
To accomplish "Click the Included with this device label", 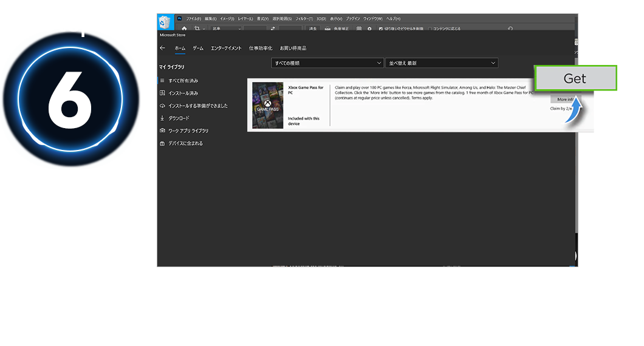I will pyautogui.click(x=304, y=121).
